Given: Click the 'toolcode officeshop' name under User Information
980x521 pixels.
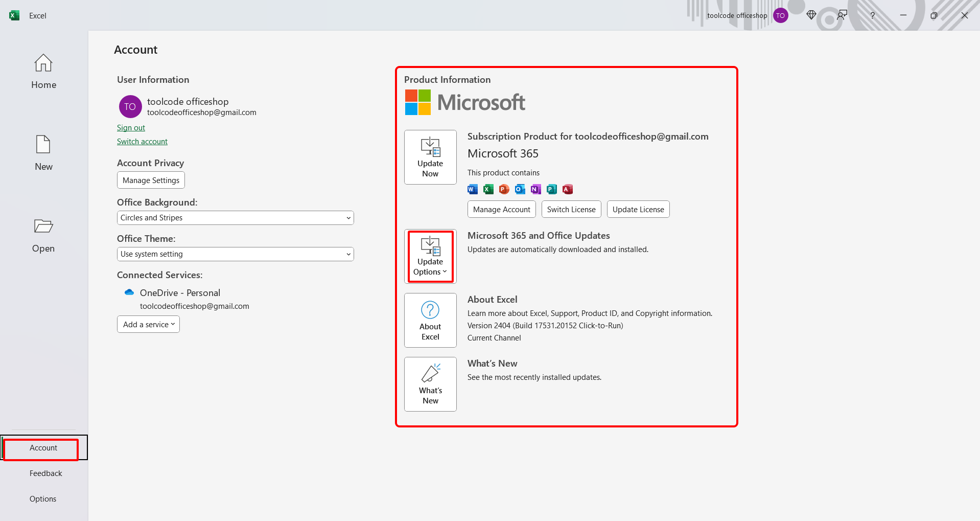Looking at the screenshot, I should point(188,101).
